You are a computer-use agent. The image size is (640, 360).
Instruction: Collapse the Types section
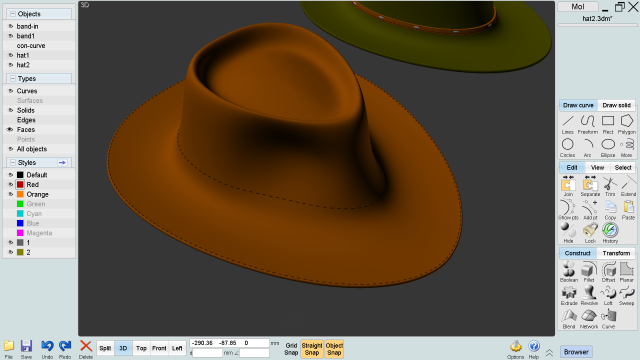click(13, 78)
